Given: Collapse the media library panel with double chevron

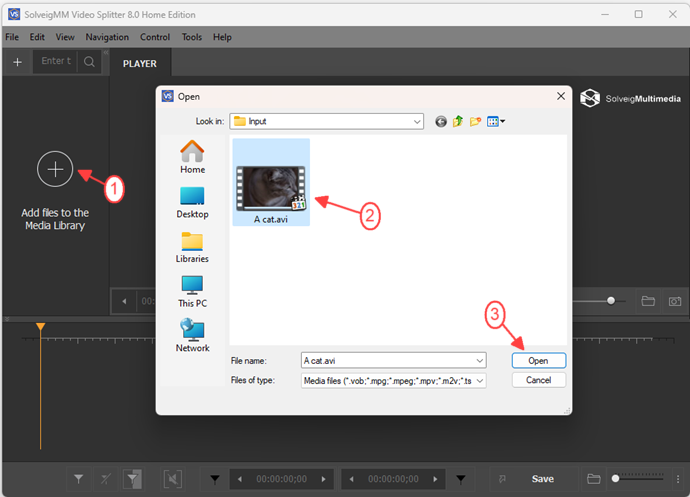Looking at the screenshot, I should click(x=106, y=52).
